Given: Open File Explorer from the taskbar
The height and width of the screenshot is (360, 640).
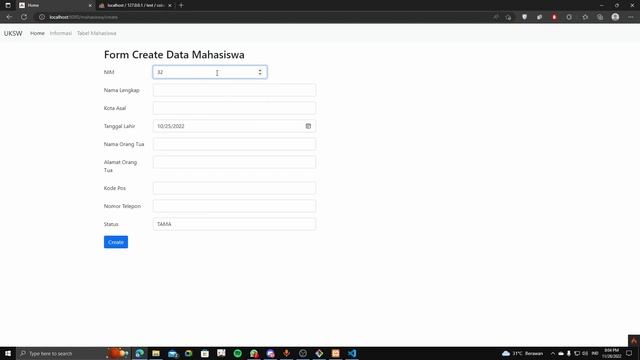Looking at the screenshot, I should (x=156, y=353).
